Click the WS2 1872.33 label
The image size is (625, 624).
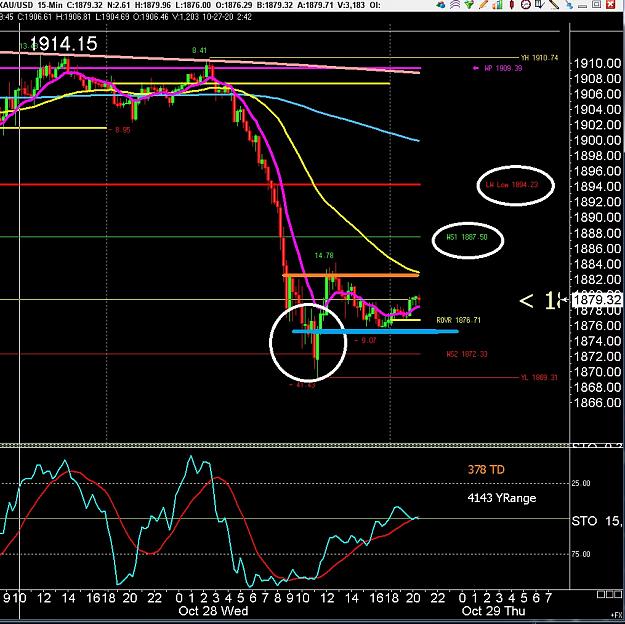click(x=467, y=354)
